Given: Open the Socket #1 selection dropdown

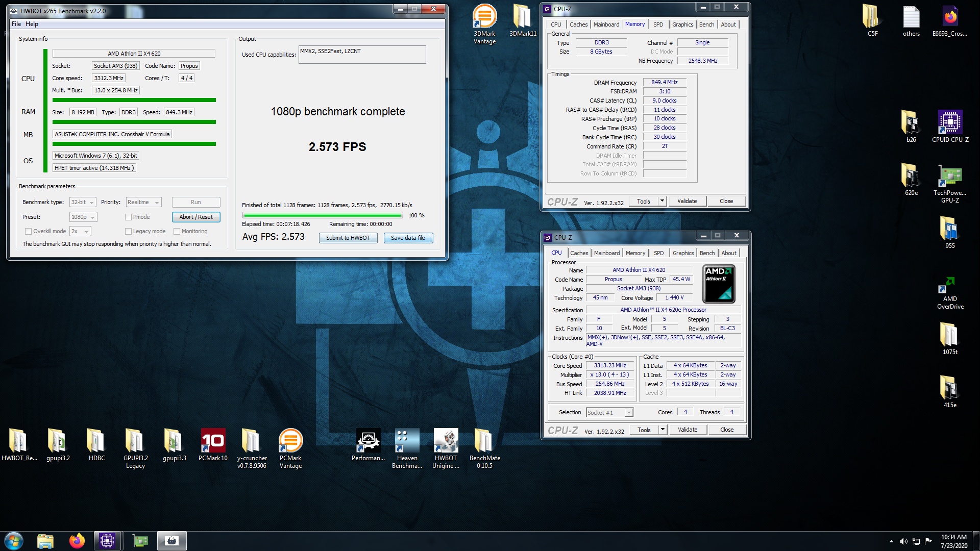Looking at the screenshot, I should tap(609, 412).
